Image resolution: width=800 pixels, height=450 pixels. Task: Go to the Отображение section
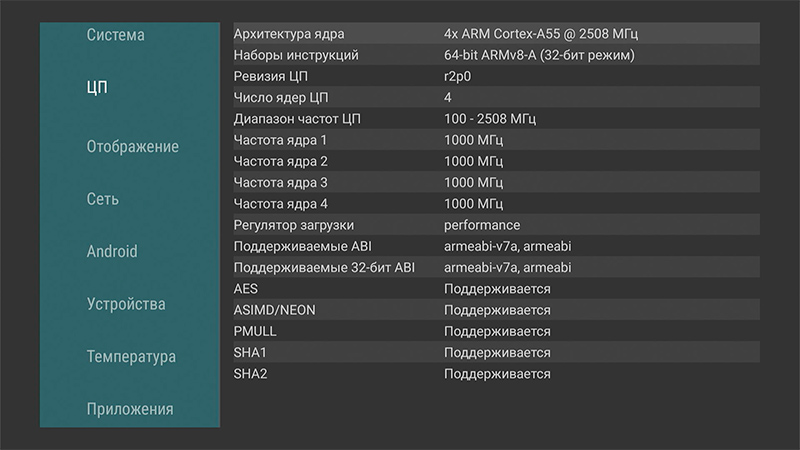[x=132, y=147]
